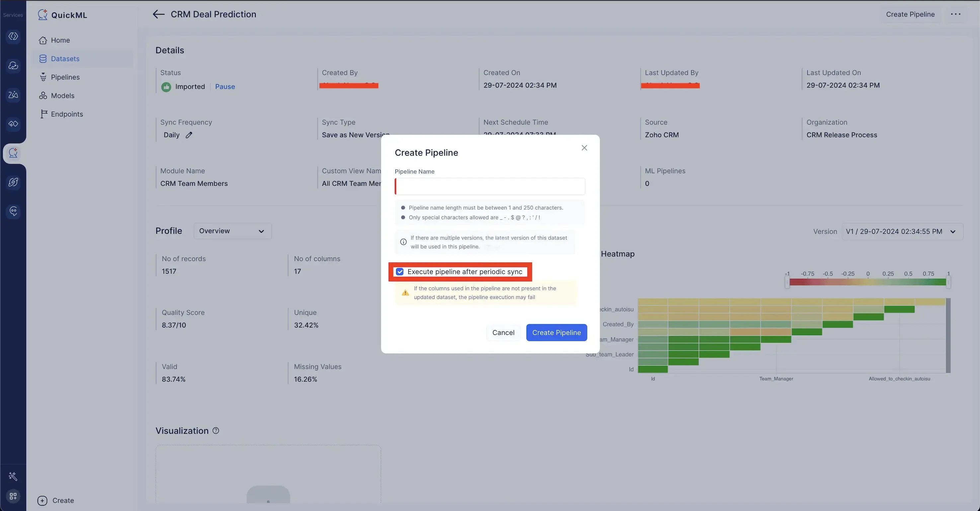Open the first services code icon in rail

pyautogui.click(x=13, y=36)
